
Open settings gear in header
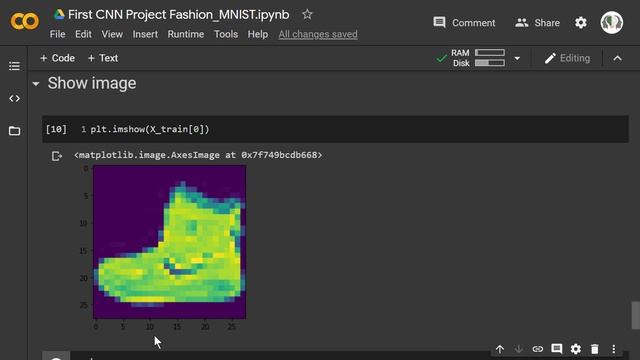(581, 23)
